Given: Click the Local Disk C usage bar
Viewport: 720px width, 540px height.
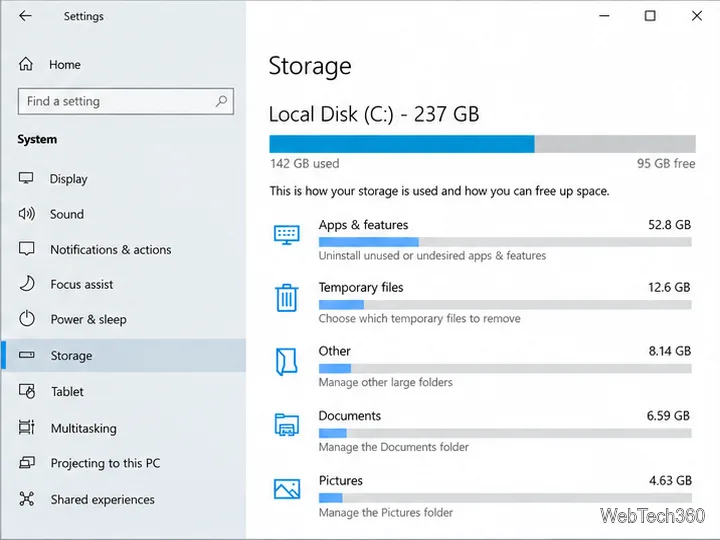Looking at the screenshot, I should (482, 144).
